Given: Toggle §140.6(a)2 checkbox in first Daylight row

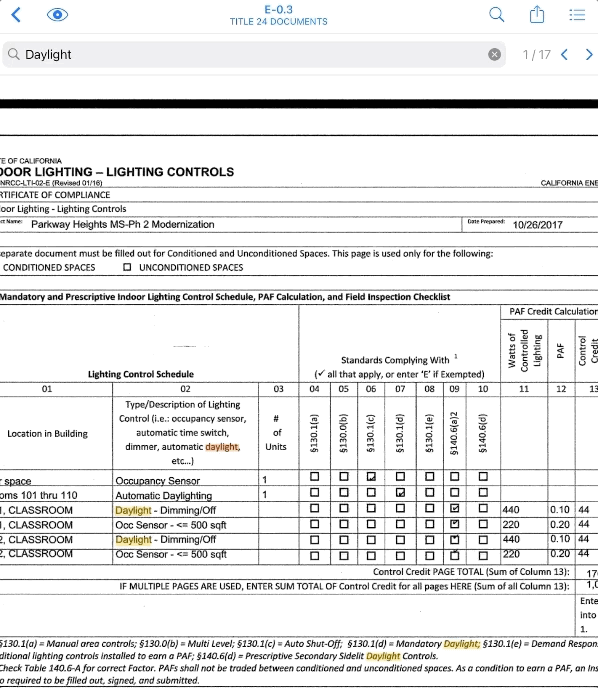Looking at the screenshot, I should pos(455,508).
